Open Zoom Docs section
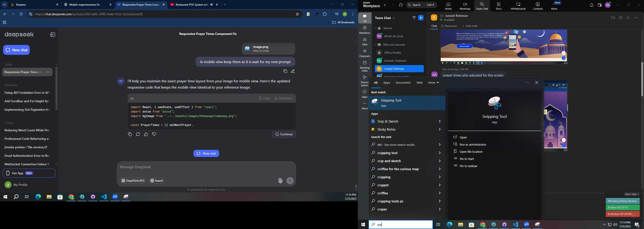 499,6
